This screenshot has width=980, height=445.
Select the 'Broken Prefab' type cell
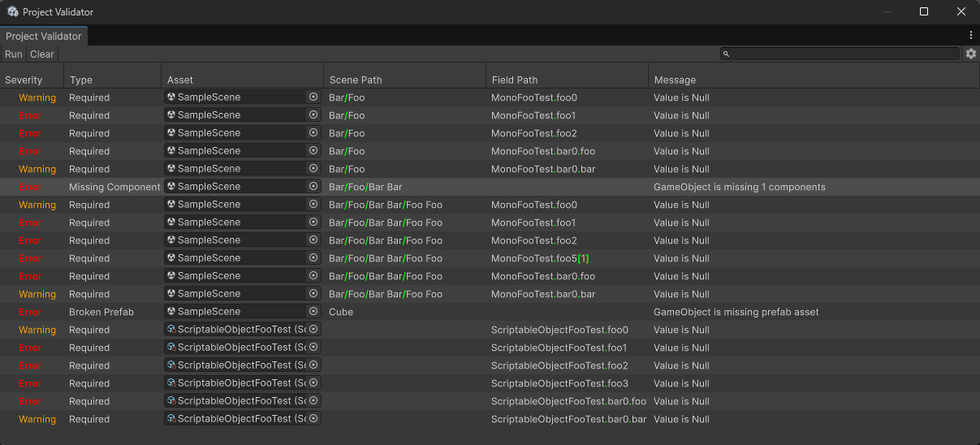click(x=101, y=312)
